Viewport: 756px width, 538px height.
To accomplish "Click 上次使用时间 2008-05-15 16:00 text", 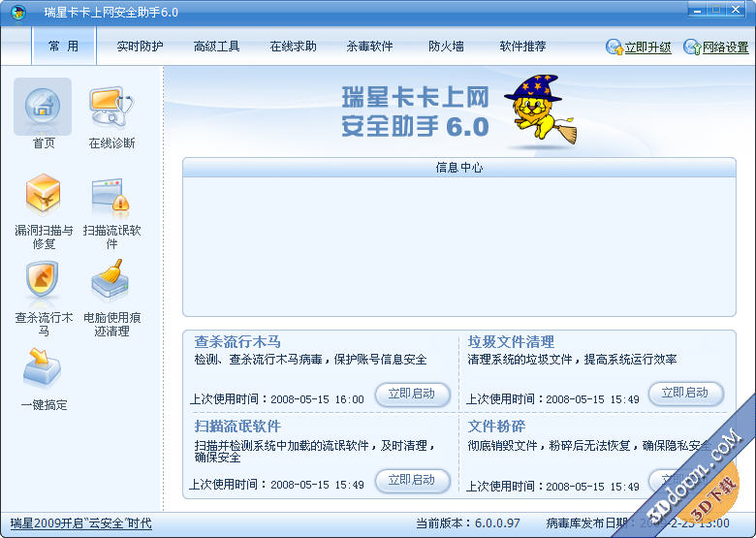I will coord(277,399).
